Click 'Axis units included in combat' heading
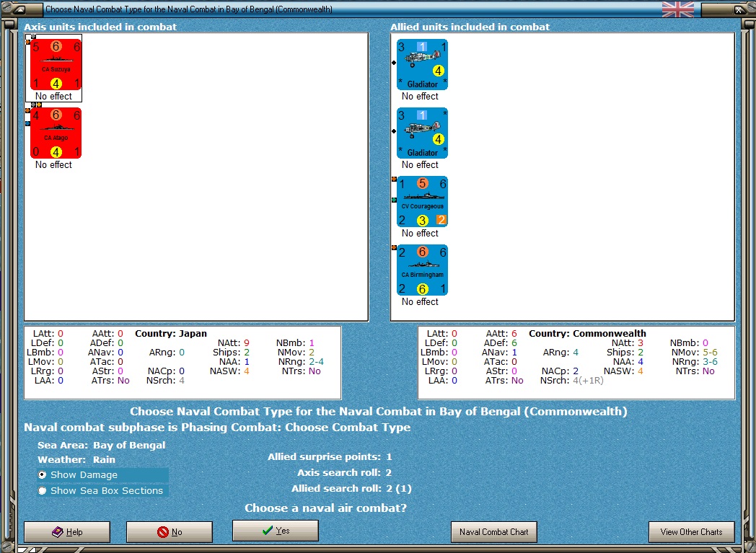This screenshot has height=553, width=756. [100, 27]
